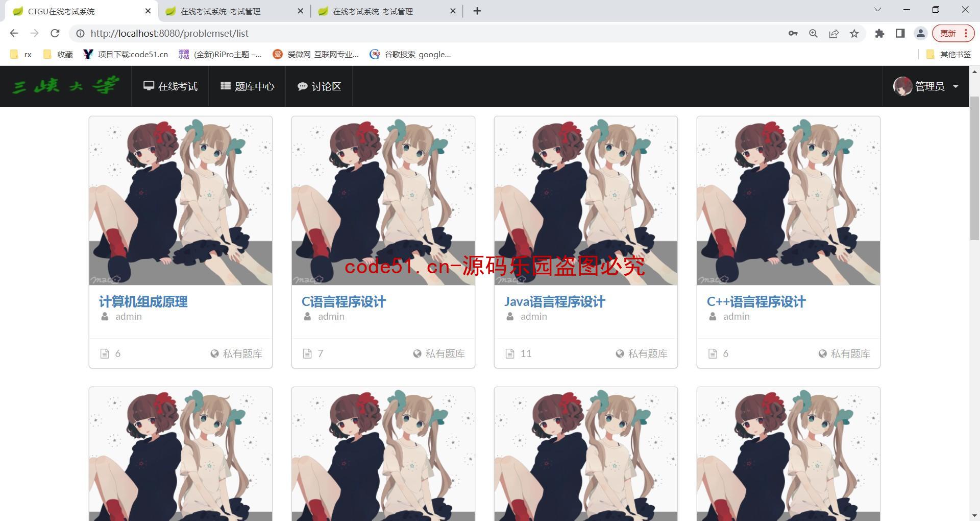Open the 在线考试 nav menu item
Viewport: 980px width, 521px height.
coord(170,86)
